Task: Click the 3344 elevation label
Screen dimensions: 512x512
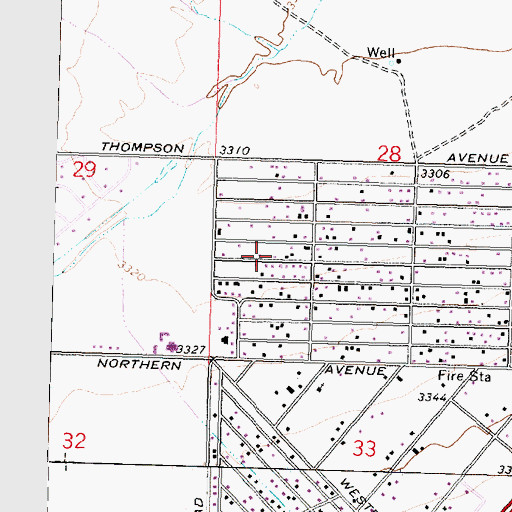Action: coord(432,397)
